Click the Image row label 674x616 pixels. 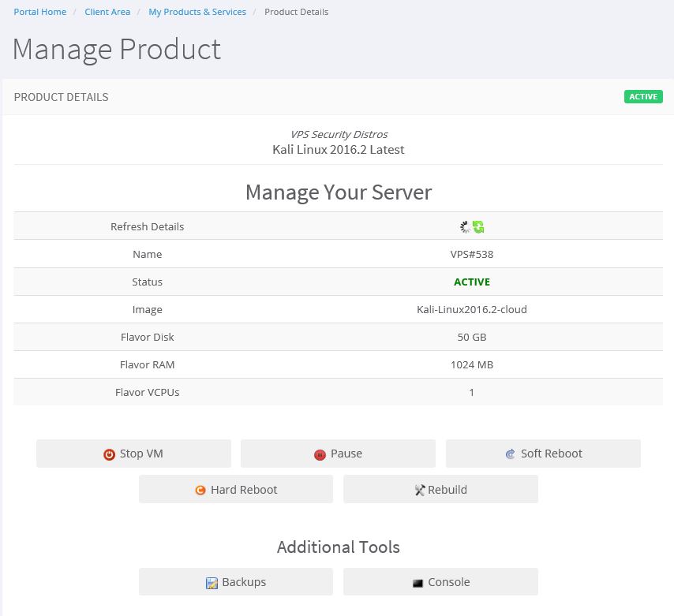pos(147,310)
